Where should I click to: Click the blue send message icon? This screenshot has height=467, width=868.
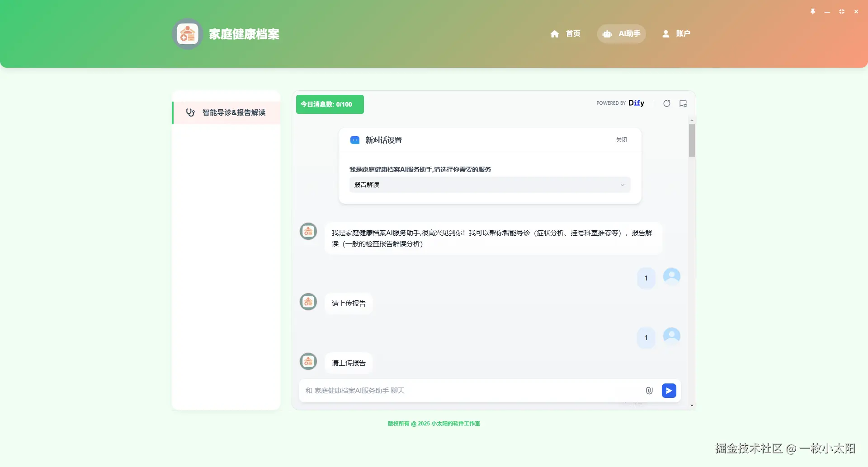click(x=669, y=390)
